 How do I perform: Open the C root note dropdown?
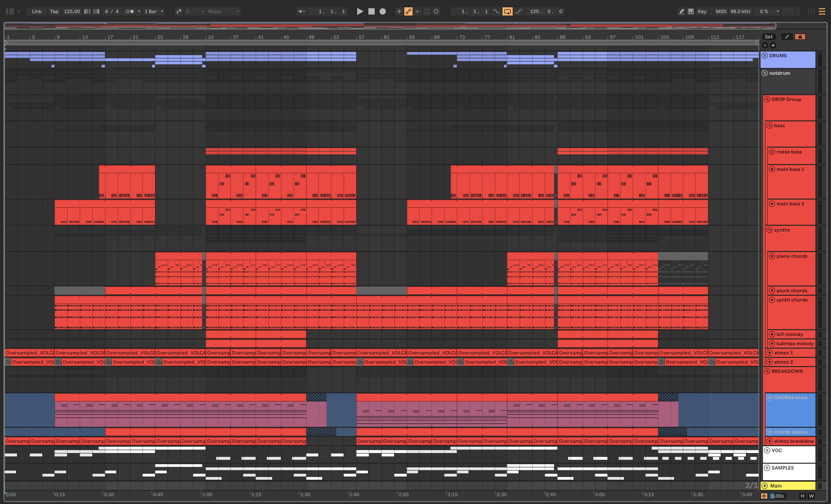[195, 11]
